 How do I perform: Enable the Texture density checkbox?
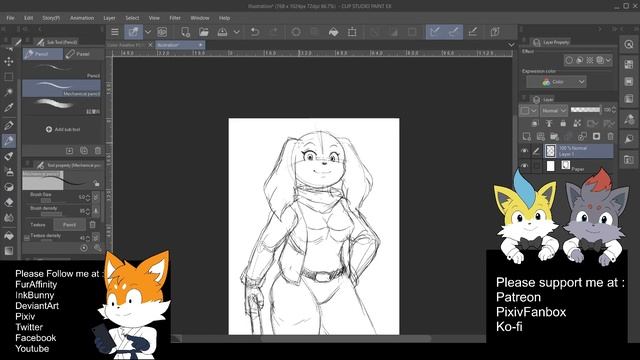pos(27,237)
